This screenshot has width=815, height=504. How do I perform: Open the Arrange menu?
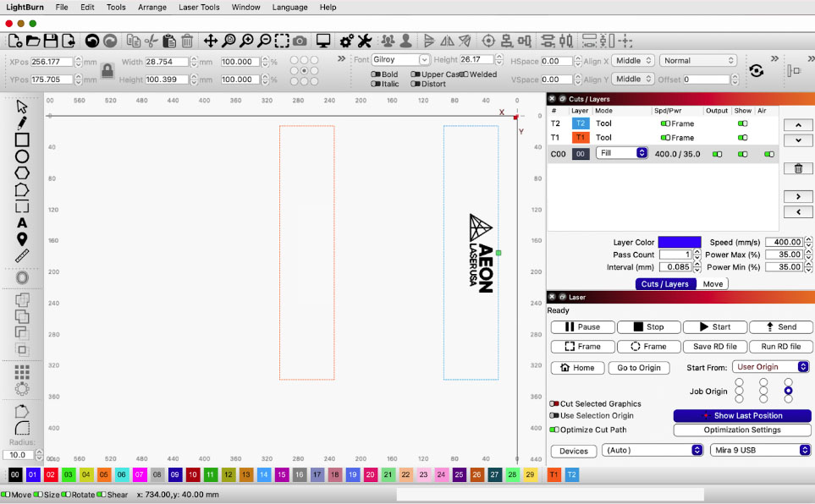[x=152, y=8]
